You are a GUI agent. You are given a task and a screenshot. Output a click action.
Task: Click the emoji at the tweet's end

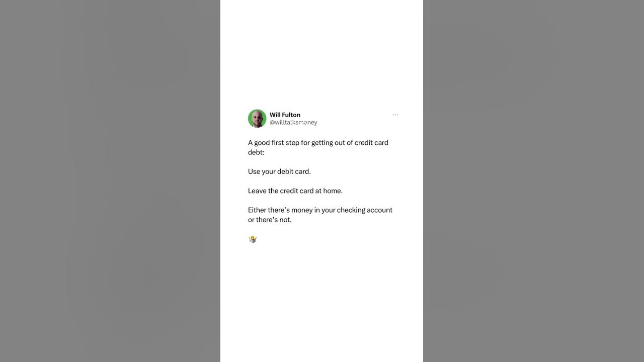point(253,239)
